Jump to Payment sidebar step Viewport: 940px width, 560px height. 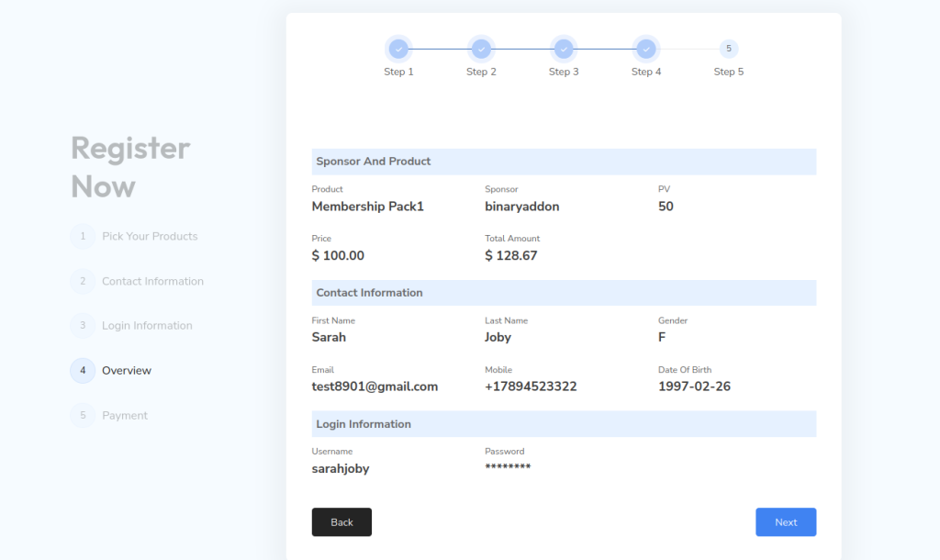pos(125,416)
